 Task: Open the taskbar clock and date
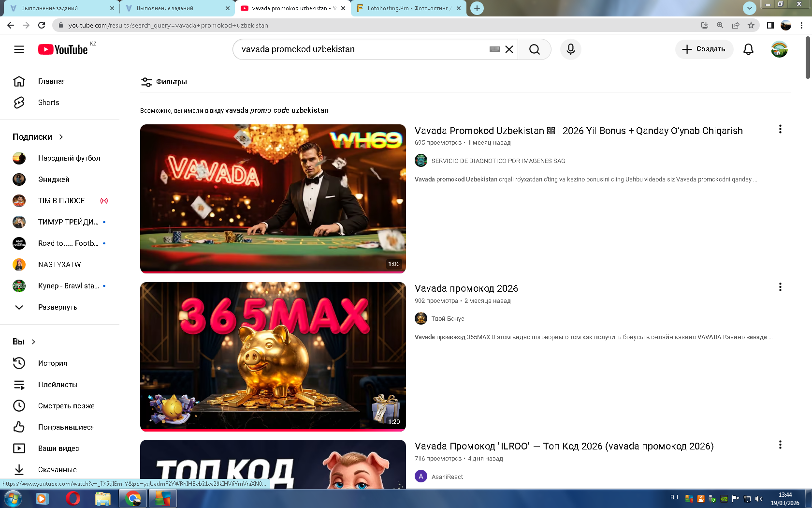click(785, 499)
